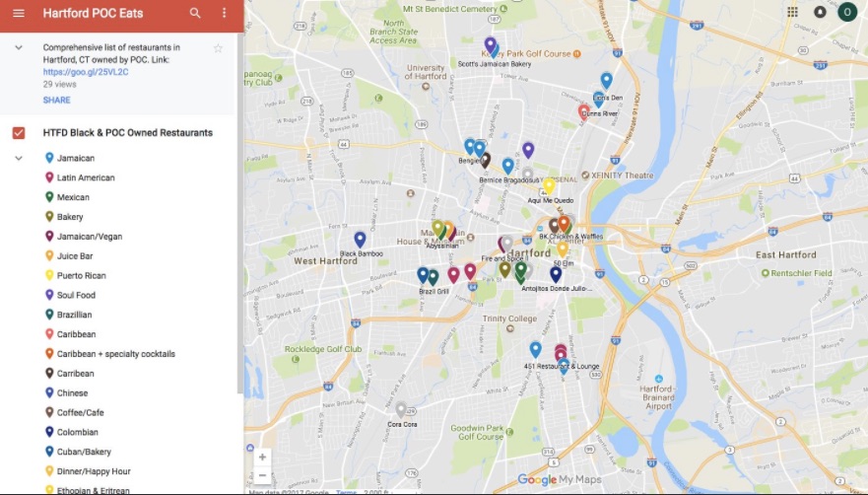Click the Brazil Grill map pin
Screen dimensions: 868x495
pyautogui.click(x=433, y=278)
